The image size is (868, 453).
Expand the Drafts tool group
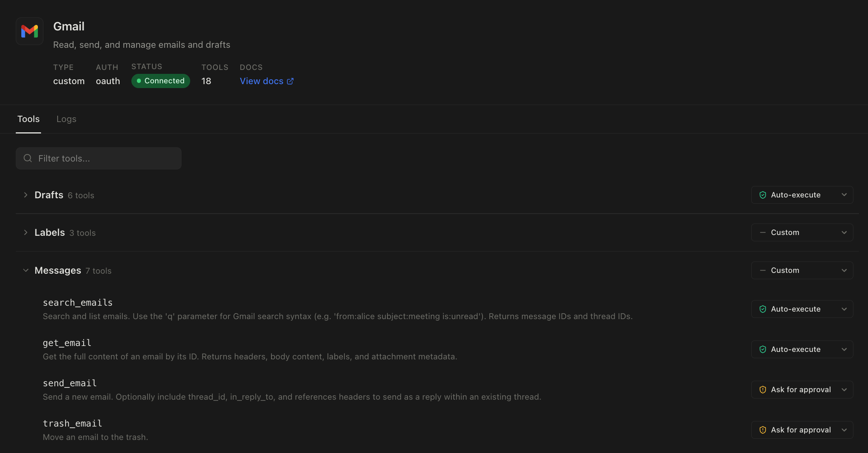tap(26, 195)
